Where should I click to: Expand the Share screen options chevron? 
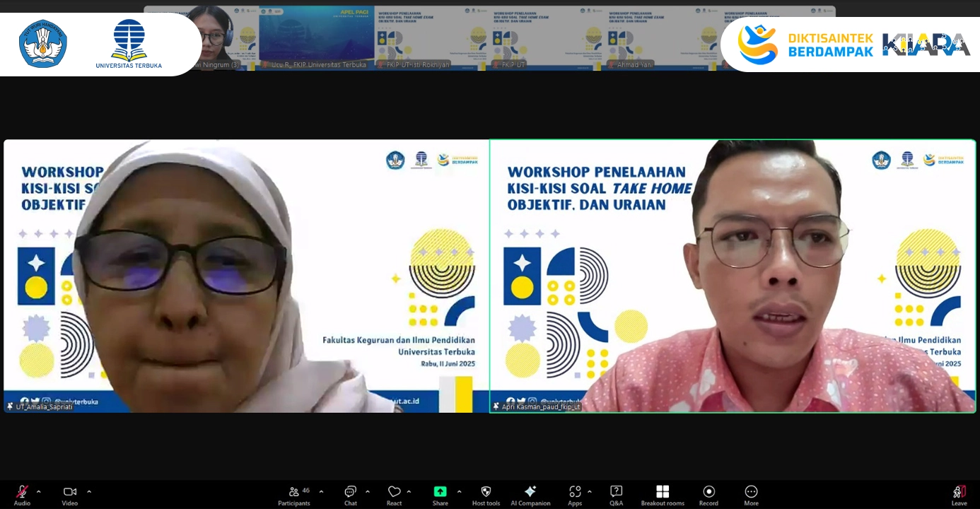459,491
